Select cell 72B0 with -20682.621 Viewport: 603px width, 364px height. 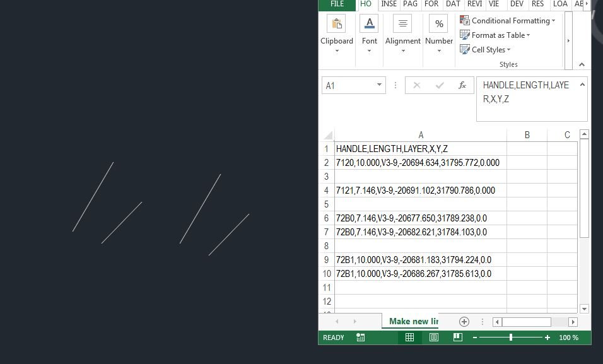pos(421,232)
